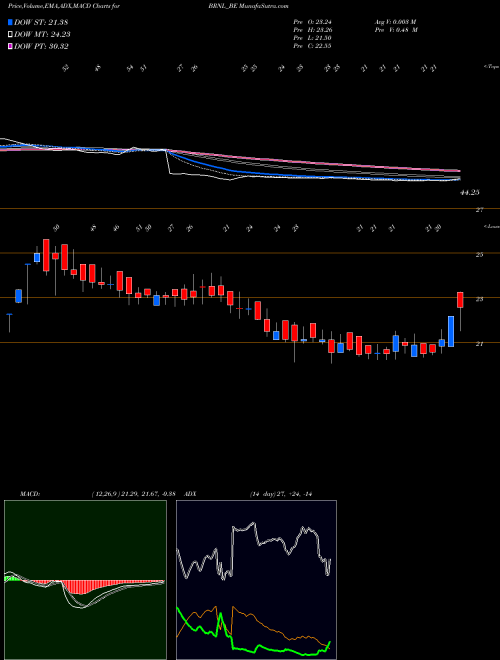Click the blue DOW ST legend swatch

click(10, 22)
